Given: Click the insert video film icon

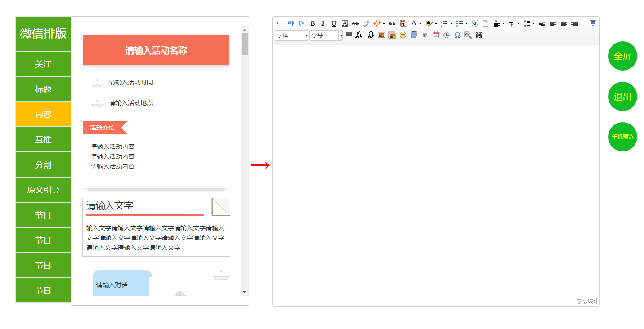Looking at the screenshot, I should click(x=414, y=35).
